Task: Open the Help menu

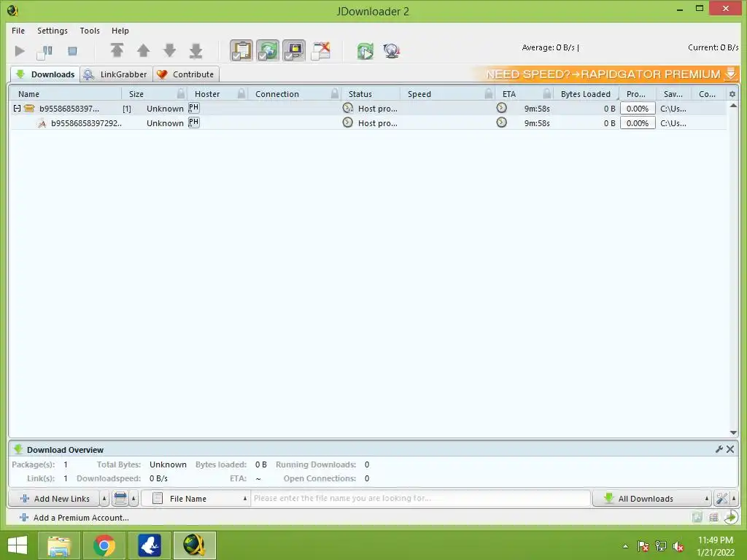Action: [x=120, y=31]
